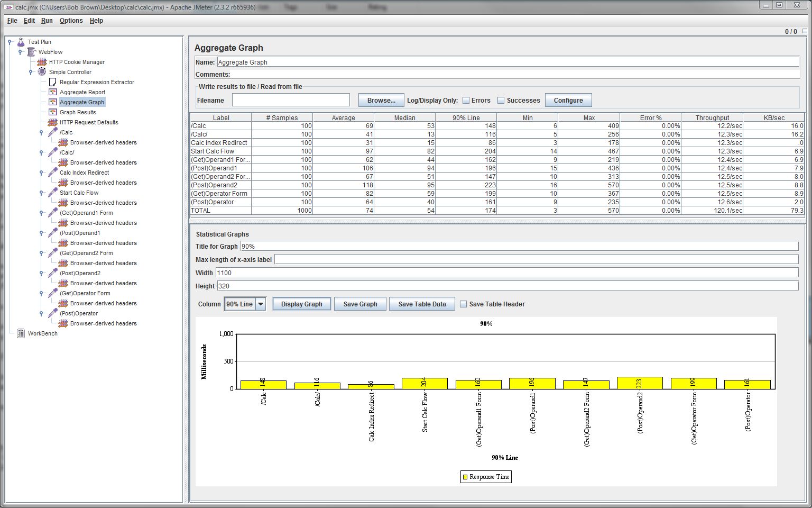Enable the Errors only checkbox
This screenshot has width=812, height=508.
coord(466,101)
